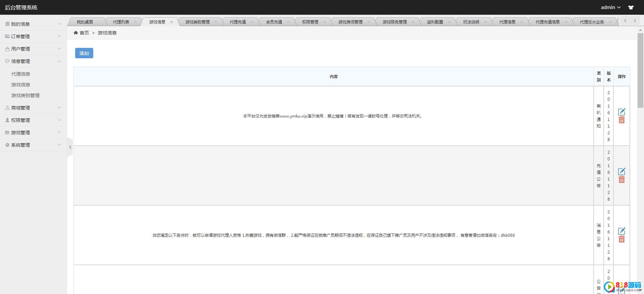
Task: Edit the 充值公告 row entry
Action: (x=622, y=171)
